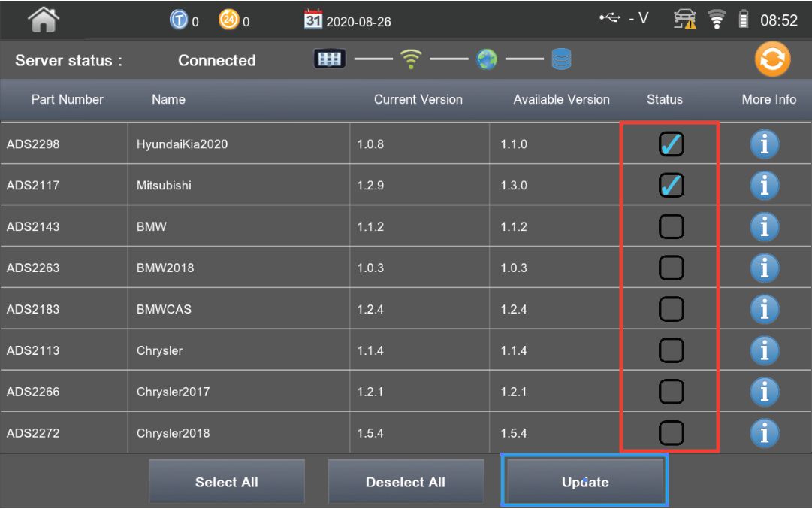
Task: Open more info for HyundaiKia2020
Action: 764,144
